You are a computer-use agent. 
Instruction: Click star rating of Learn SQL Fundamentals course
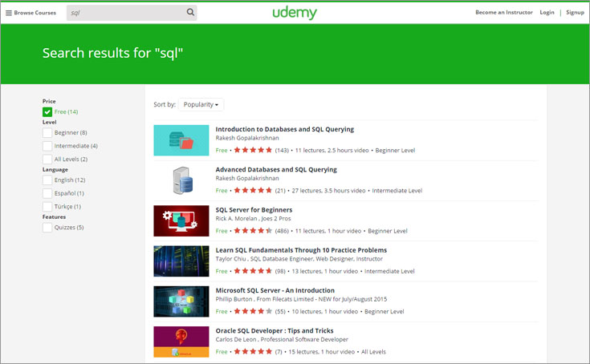(x=253, y=271)
